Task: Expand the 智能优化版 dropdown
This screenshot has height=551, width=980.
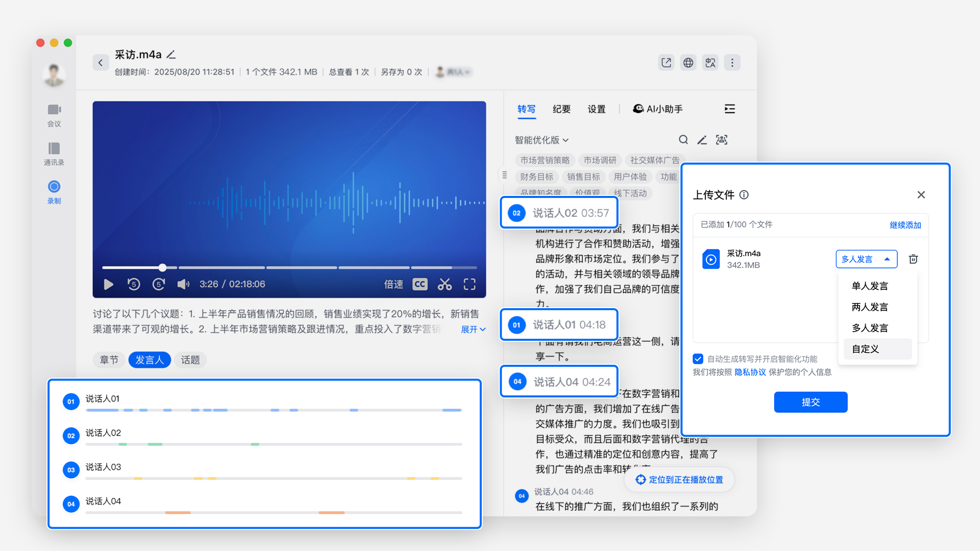Action: point(542,140)
